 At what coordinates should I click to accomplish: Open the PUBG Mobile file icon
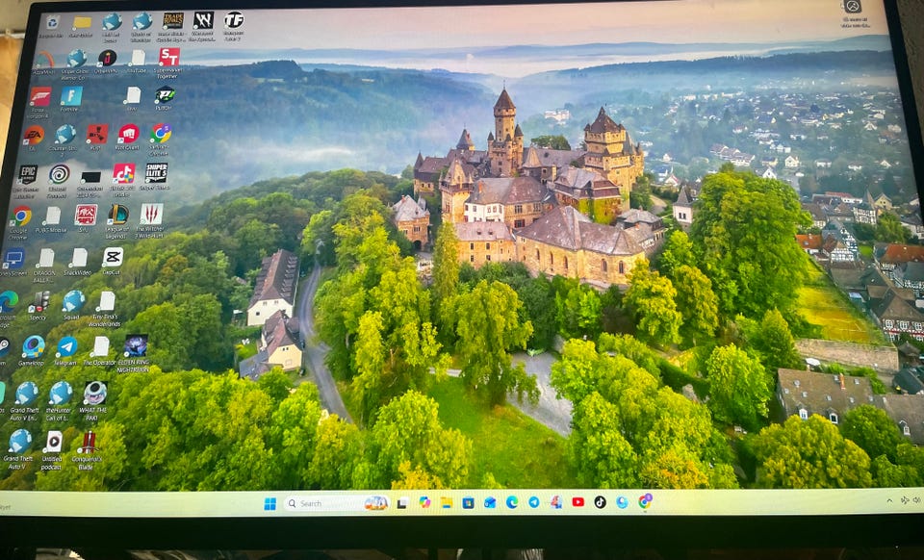click(52, 216)
